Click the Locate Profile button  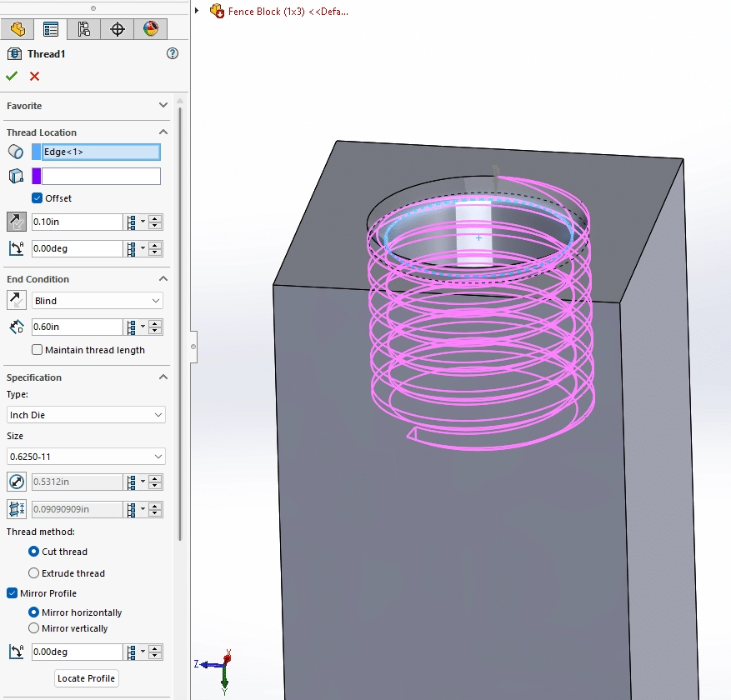[86, 678]
